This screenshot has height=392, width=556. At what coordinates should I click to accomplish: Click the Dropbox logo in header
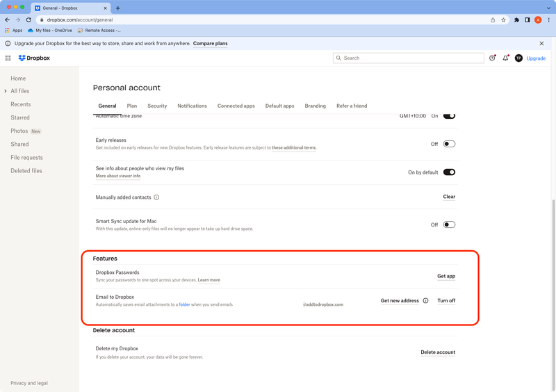[x=34, y=58]
